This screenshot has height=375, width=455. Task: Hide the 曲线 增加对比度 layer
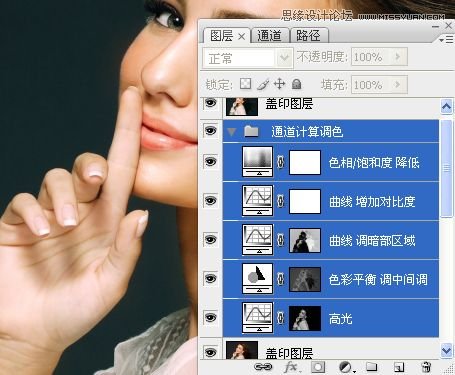pyautogui.click(x=210, y=200)
